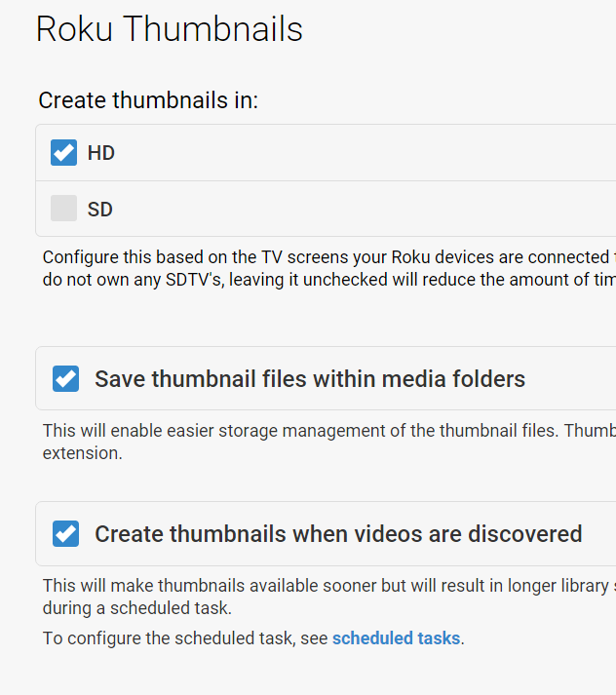Click the SD option label text
Screen dimensions: 616x695
pyautogui.click(x=100, y=210)
